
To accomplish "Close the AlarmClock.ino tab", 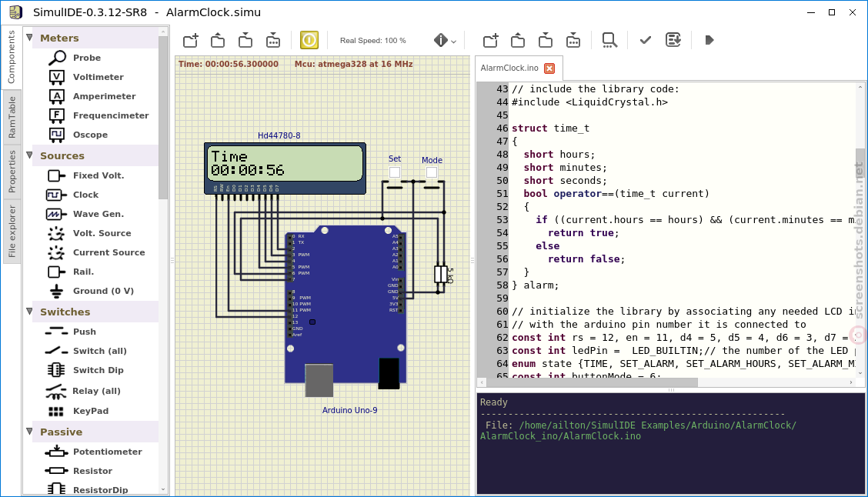I will coord(549,68).
